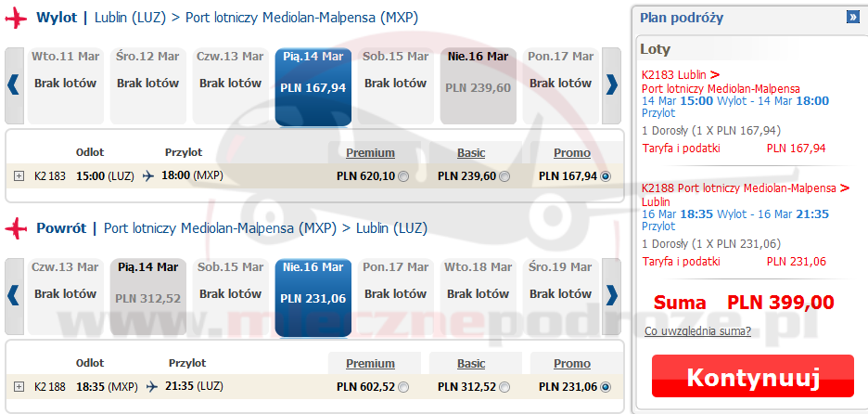Click the Powrót return plane icon
The width and height of the screenshot is (868, 414).
[16, 228]
